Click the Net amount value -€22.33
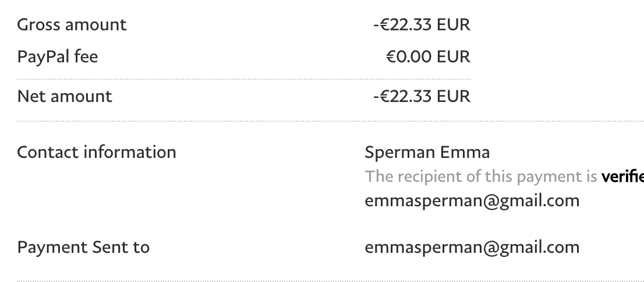Screen dimensions: 644x282 click(x=402, y=96)
